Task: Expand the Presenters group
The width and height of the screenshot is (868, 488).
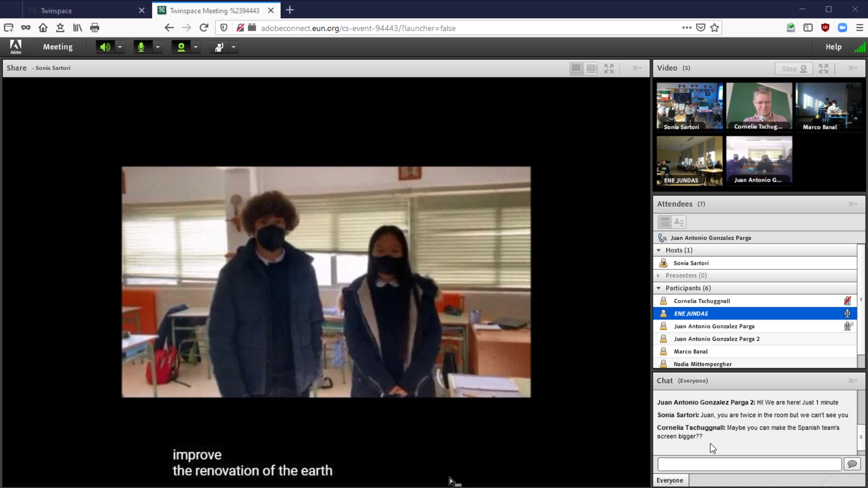Action: pos(659,276)
